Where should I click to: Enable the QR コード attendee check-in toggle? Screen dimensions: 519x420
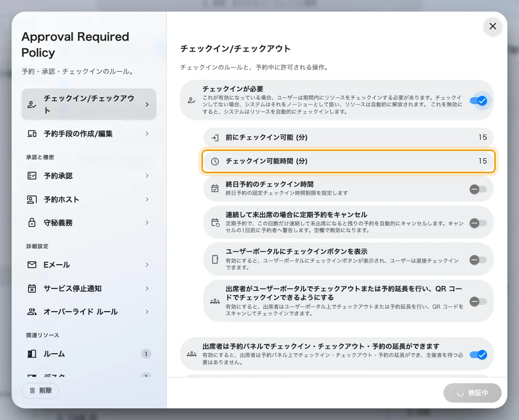coord(478,301)
